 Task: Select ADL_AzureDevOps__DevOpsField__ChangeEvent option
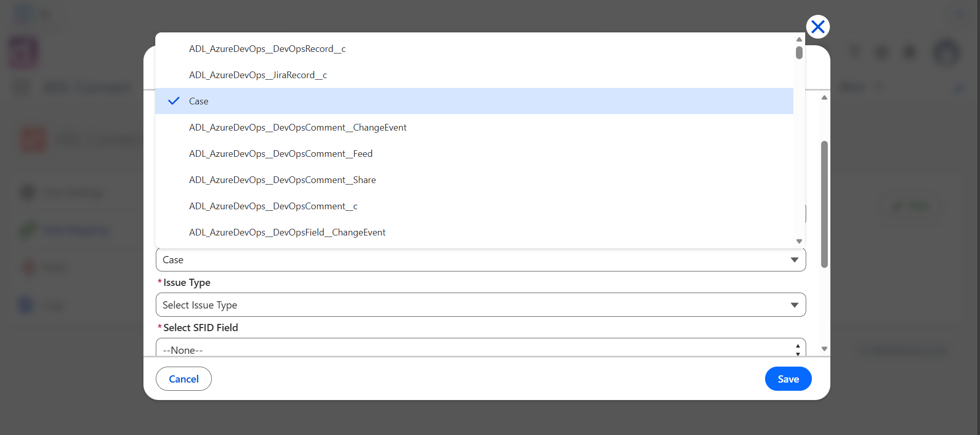[x=474, y=232]
